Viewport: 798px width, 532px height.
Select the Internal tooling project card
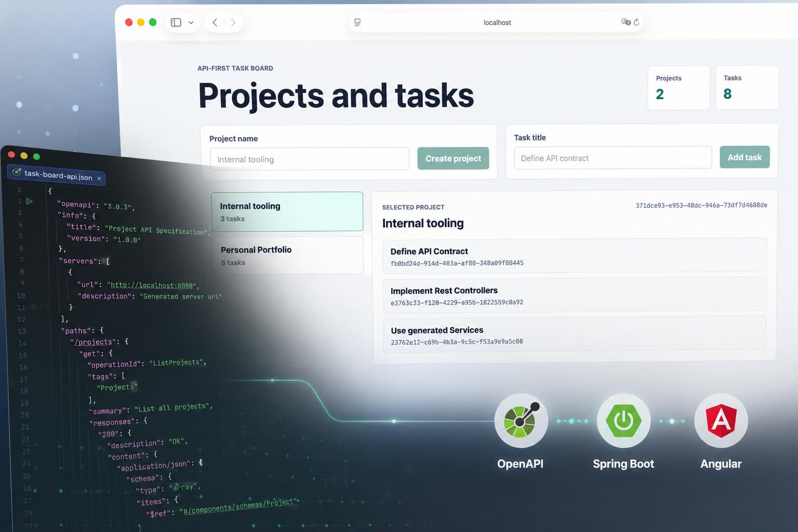pyautogui.click(x=287, y=211)
